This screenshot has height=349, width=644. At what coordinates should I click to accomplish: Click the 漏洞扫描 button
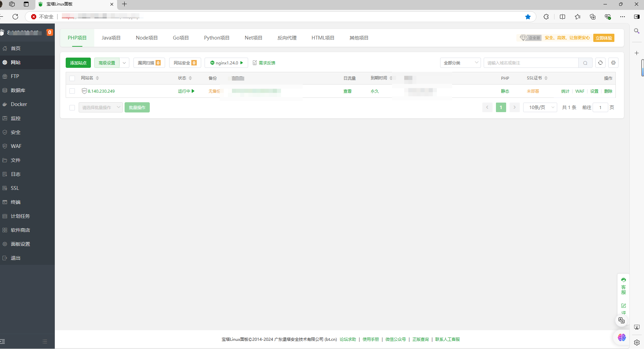[x=149, y=63]
